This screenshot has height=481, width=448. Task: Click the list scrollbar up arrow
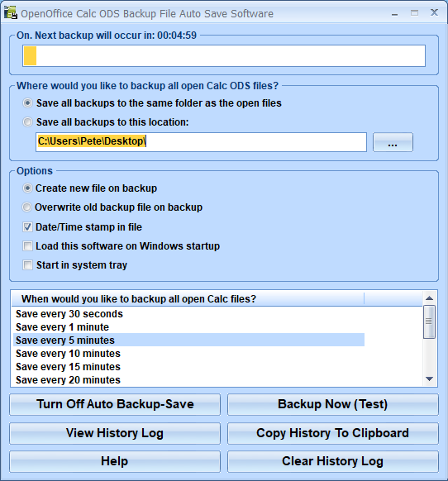pyautogui.click(x=430, y=298)
